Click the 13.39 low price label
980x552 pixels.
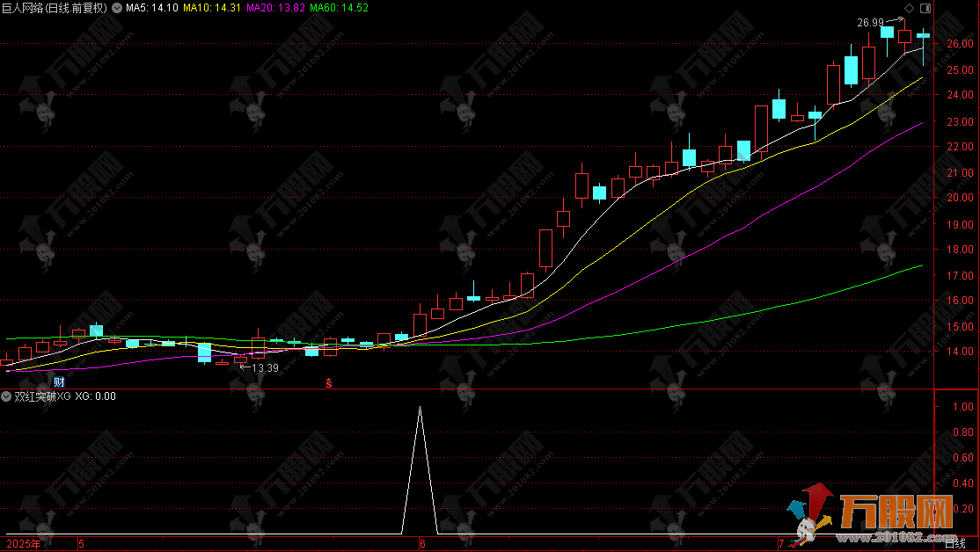pyautogui.click(x=265, y=367)
